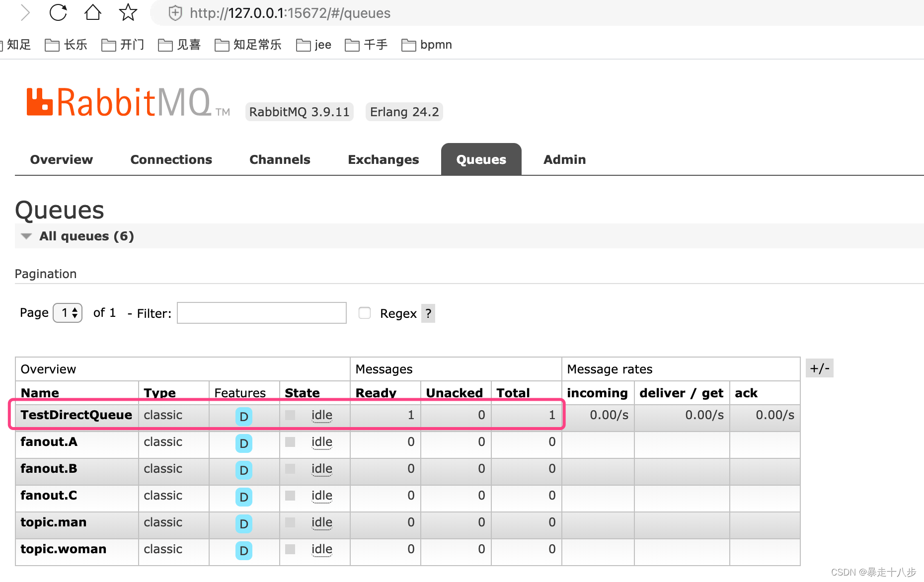The height and width of the screenshot is (582, 924).
Task: Click the D durable badge for fanout.A
Action: point(243,443)
